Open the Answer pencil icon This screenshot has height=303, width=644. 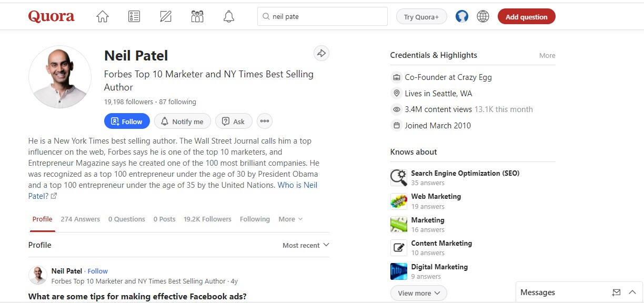coord(166,17)
